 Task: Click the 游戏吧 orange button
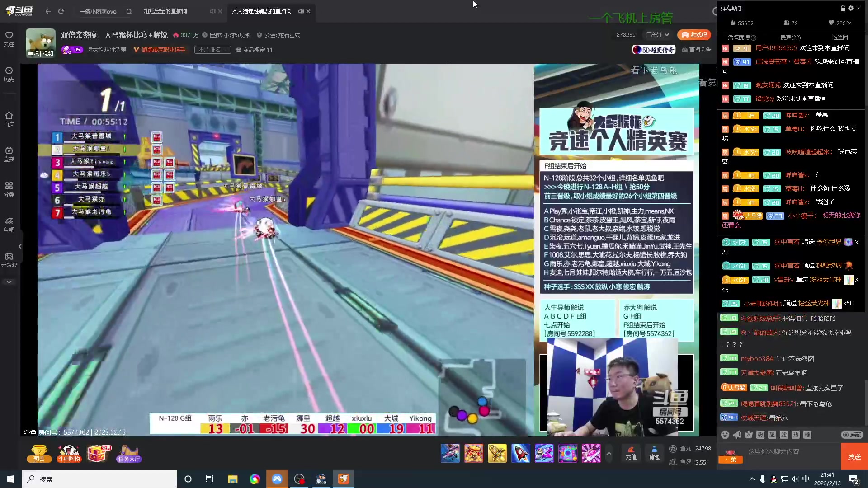coord(694,35)
